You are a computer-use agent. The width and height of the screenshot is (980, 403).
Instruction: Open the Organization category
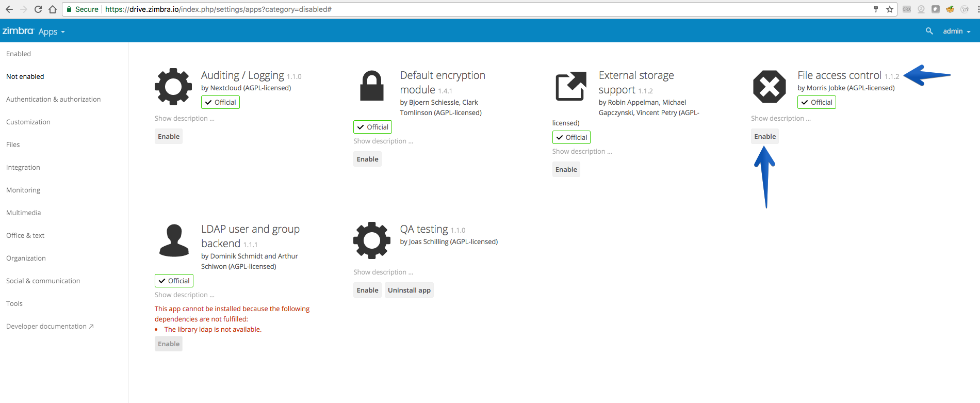click(x=26, y=258)
